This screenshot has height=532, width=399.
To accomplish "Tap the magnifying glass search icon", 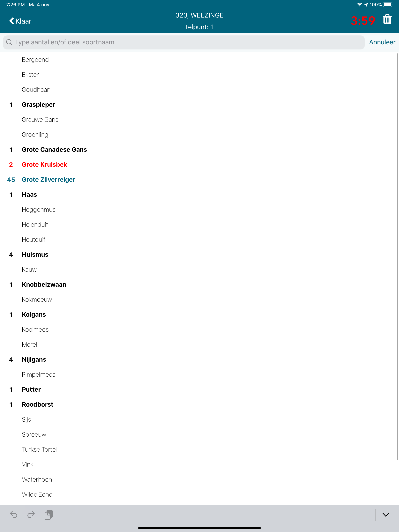I will pos(9,42).
